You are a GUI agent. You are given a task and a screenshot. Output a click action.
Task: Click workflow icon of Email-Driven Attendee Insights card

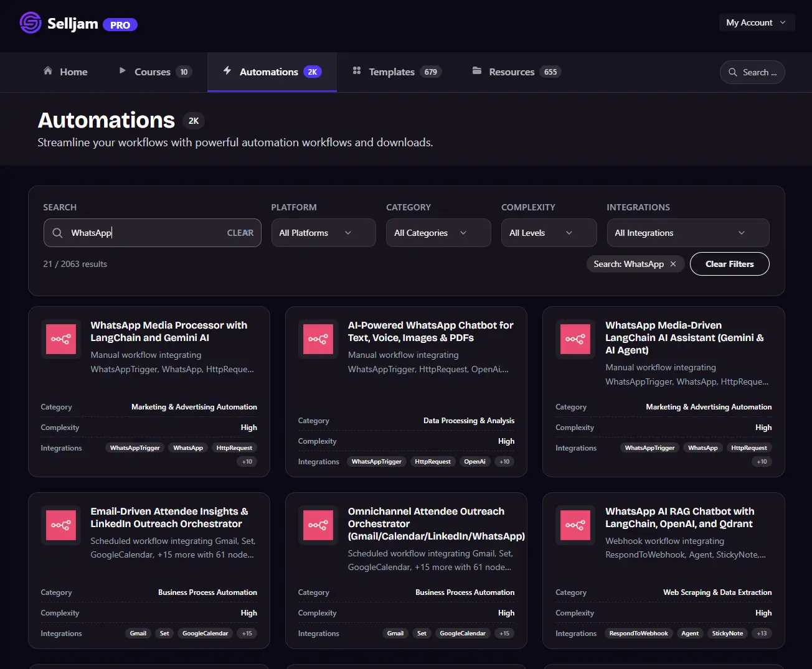coord(61,525)
